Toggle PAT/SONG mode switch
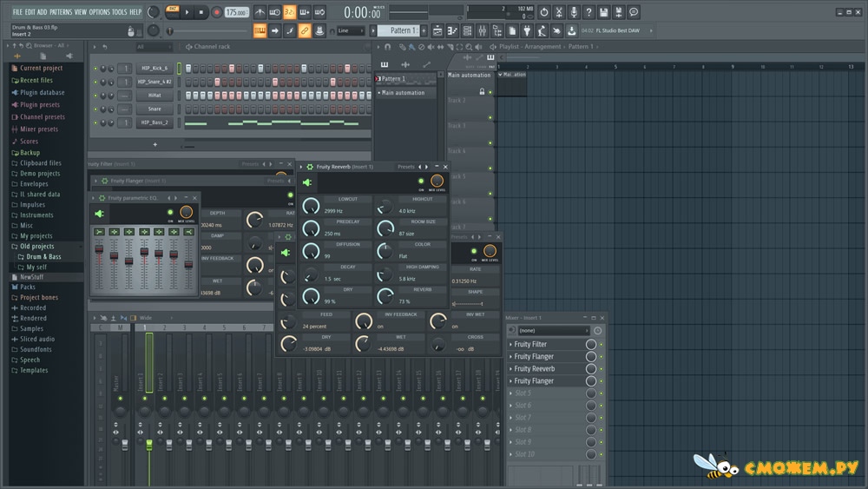The height and width of the screenshot is (489, 868). (x=172, y=11)
